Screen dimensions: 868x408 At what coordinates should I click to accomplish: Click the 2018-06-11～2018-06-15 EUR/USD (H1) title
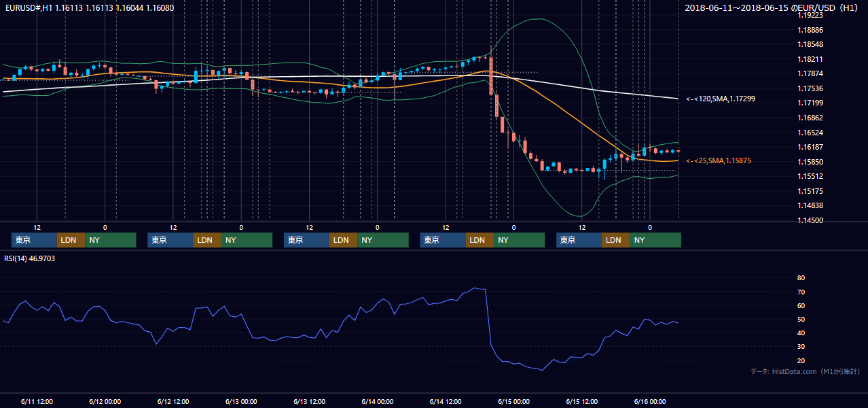coord(772,8)
